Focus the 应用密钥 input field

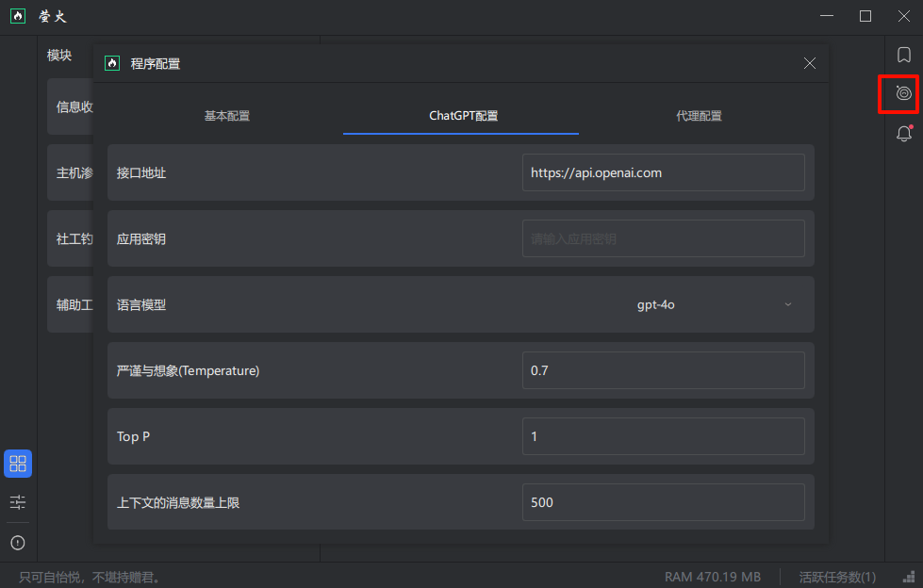[x=663, y=238]
